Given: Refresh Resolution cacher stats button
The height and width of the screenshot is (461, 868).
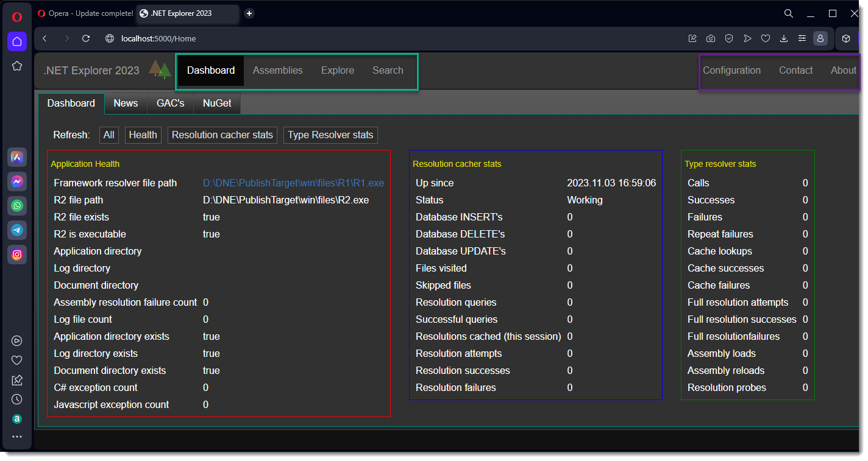Looking at the screenshot, I should click(x=222, y=135).
